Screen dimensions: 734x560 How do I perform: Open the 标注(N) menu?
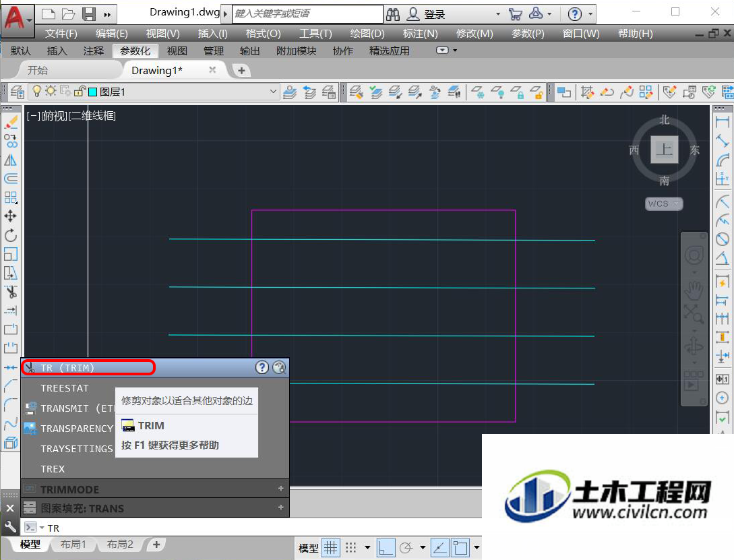[421, 34]
